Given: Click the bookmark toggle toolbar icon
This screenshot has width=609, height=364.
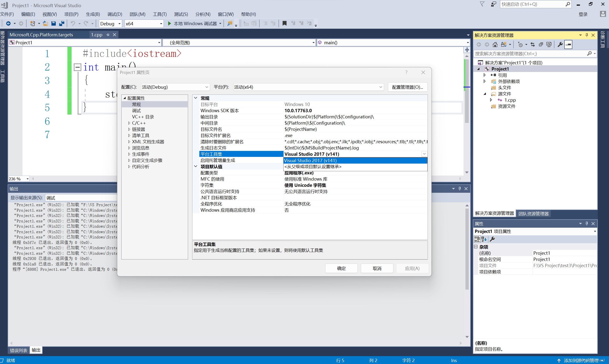Looking at the screenshot, I should (284, 23).
